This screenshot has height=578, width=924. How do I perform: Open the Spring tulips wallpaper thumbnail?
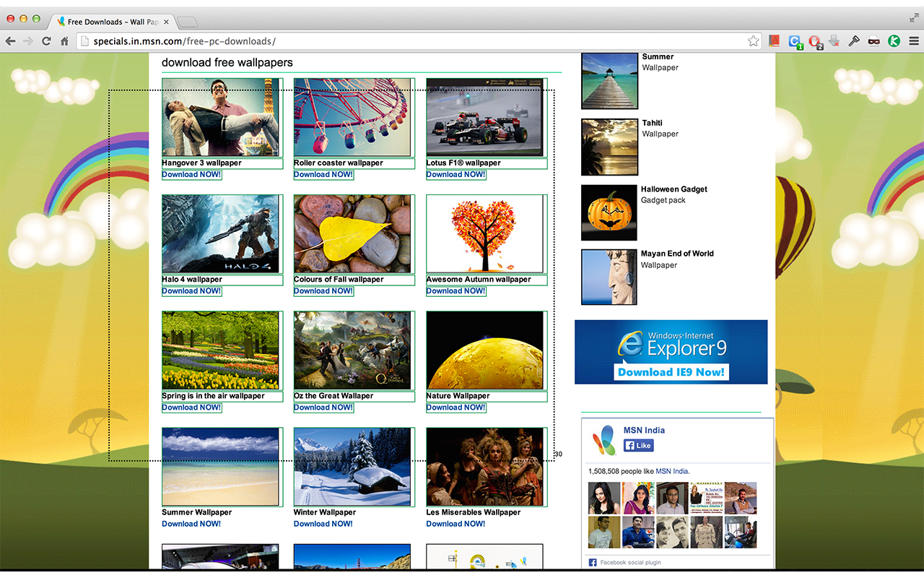[220, 350]
